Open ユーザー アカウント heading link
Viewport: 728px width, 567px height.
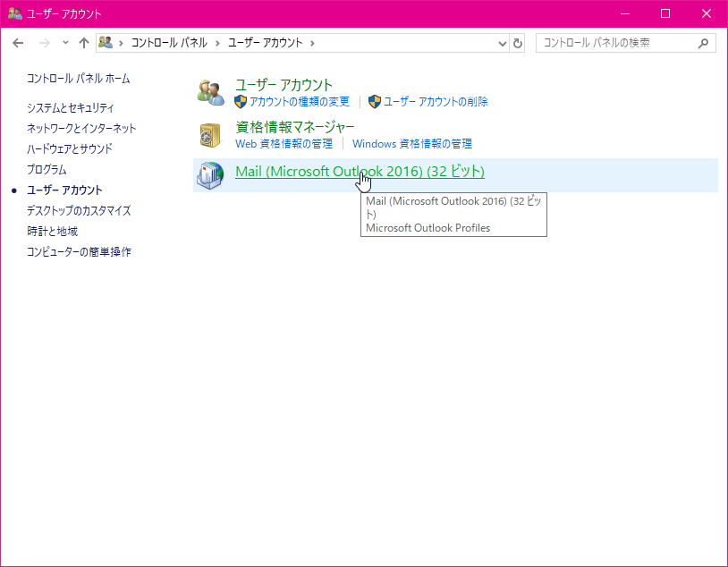point(284,85)
